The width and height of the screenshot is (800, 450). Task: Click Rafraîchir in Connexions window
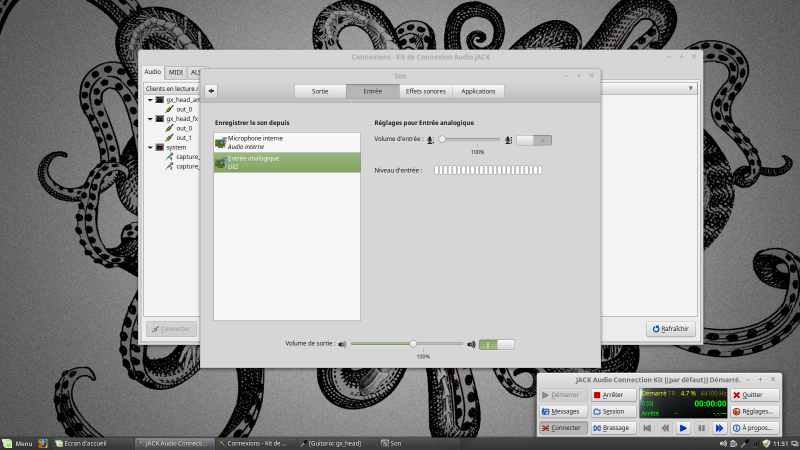click(670, 329)
